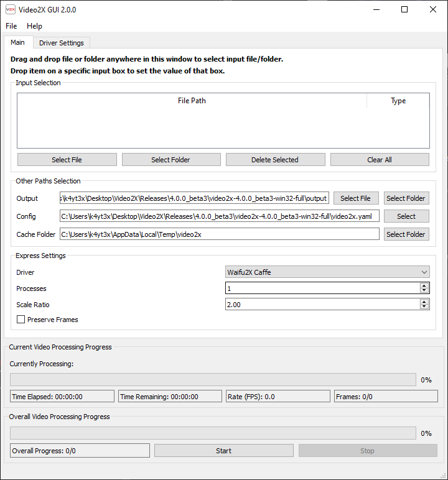Image resolution: width=448 pixels, height=480 pixels.
Task: Enable the Preserve Frames checkbox
Action: (21, 320)
